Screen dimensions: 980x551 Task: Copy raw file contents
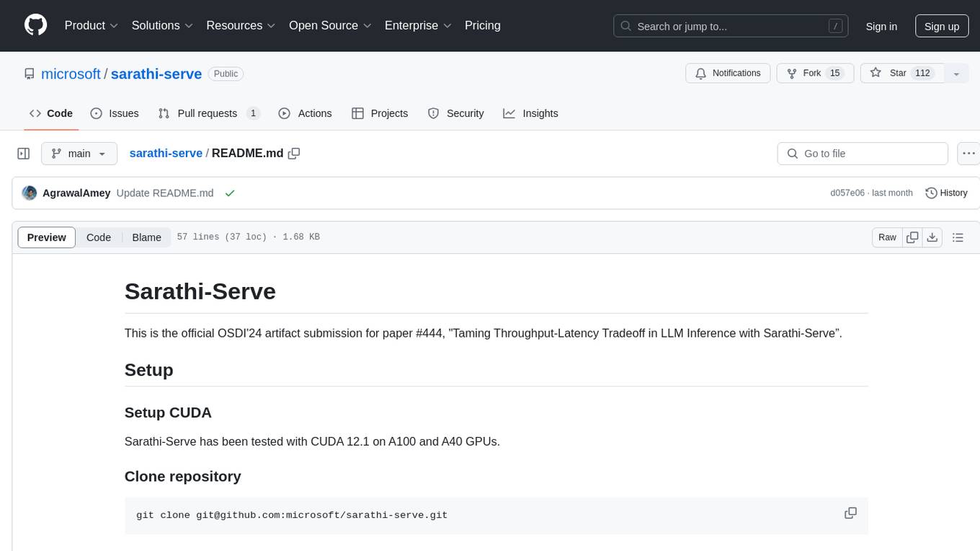point(912,237)
